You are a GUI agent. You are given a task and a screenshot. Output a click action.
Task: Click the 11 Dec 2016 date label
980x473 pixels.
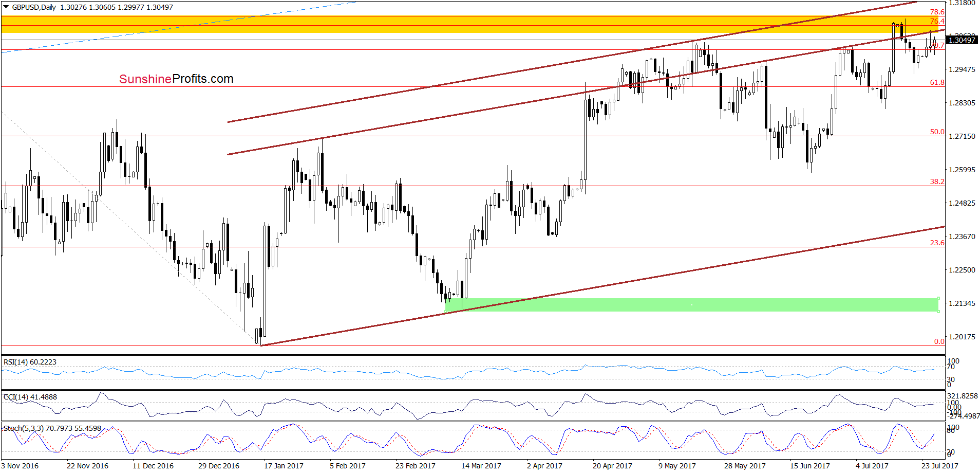click(153, 466)
